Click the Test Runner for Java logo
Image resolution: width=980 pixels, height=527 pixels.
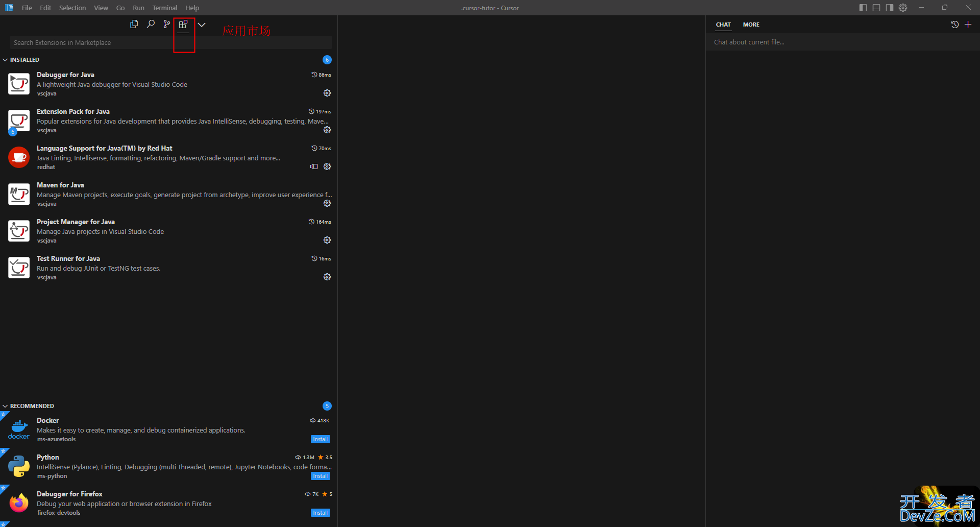click(x=19, y=268)
